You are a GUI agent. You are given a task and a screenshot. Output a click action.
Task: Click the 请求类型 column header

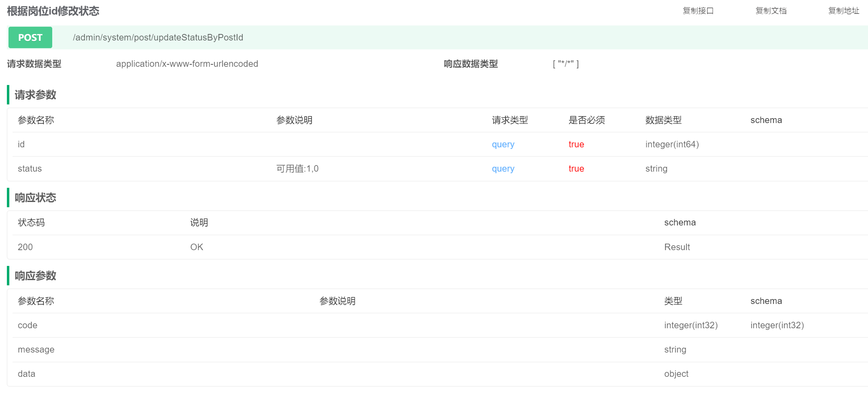(510, 120)
